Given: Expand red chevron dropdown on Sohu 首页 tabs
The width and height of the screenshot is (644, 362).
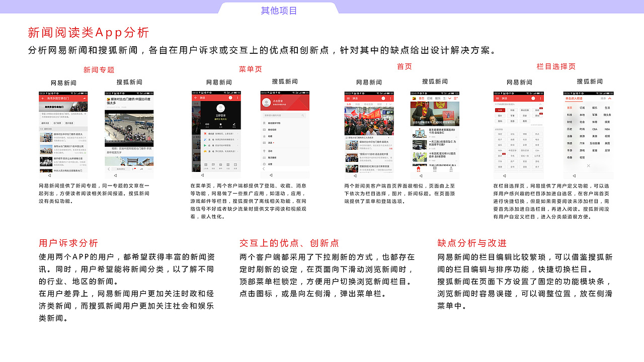Looking at the screenshot, I should tap(450, 99).
